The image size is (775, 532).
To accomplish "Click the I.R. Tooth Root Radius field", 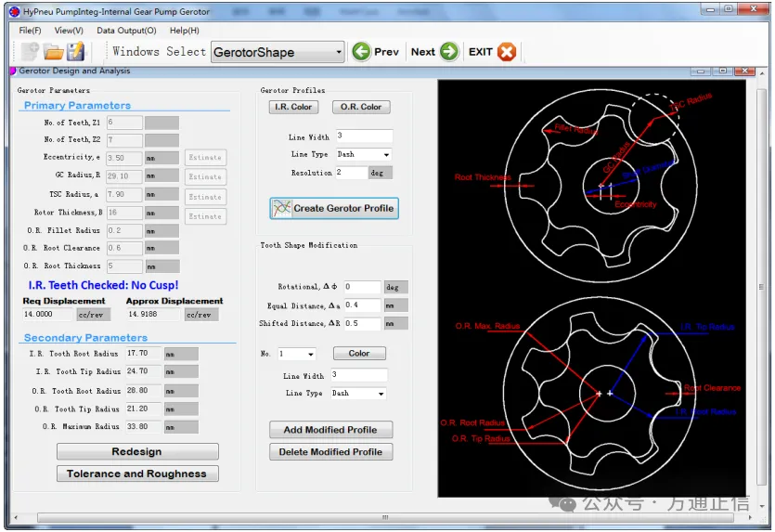I will (x=143, y=354).
